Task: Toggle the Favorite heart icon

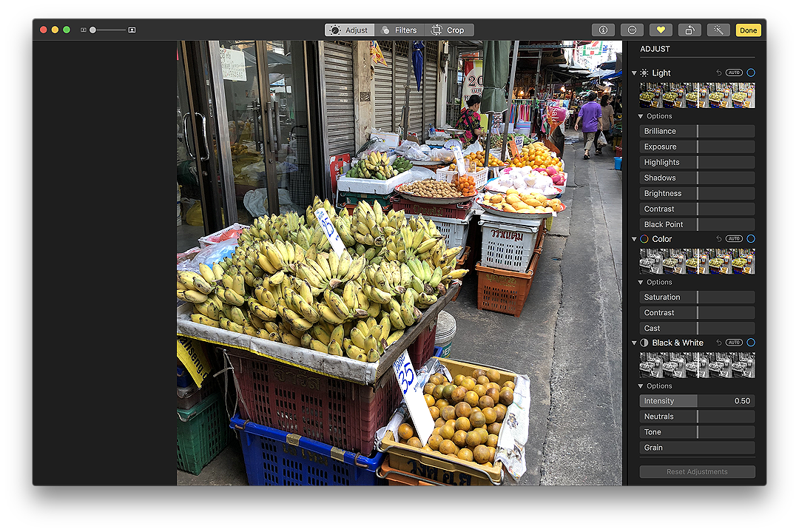Action: [661, 30]
